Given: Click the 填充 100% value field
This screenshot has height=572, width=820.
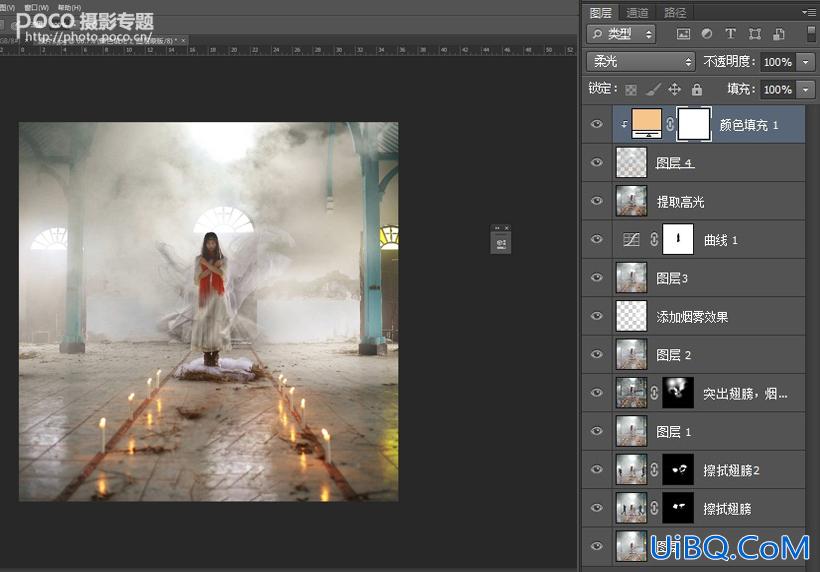Looking at the screenshot, I should tap(778, 89).
